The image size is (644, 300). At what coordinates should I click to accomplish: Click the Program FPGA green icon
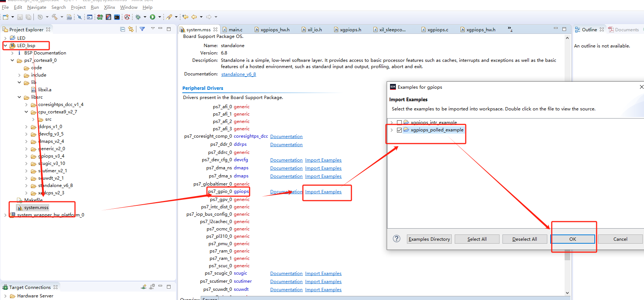click(x=100, y=17)
